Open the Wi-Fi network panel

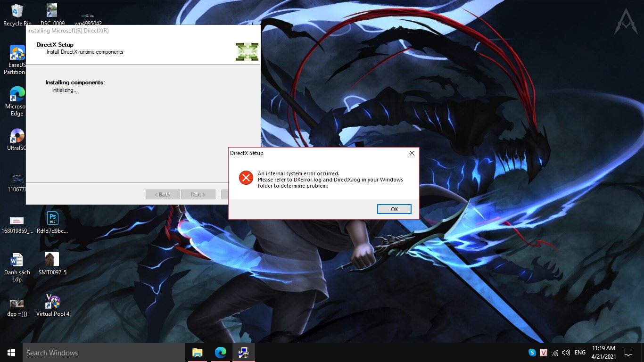click(x=556, y=352)
